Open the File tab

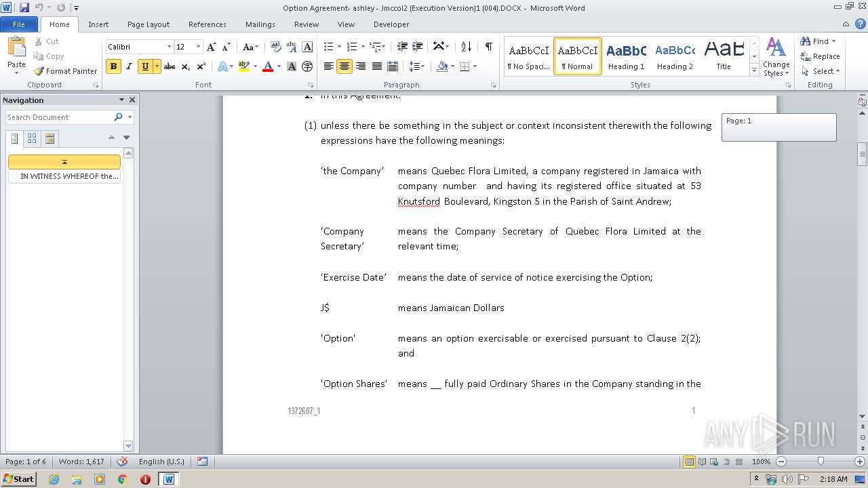tap(19, 24)
